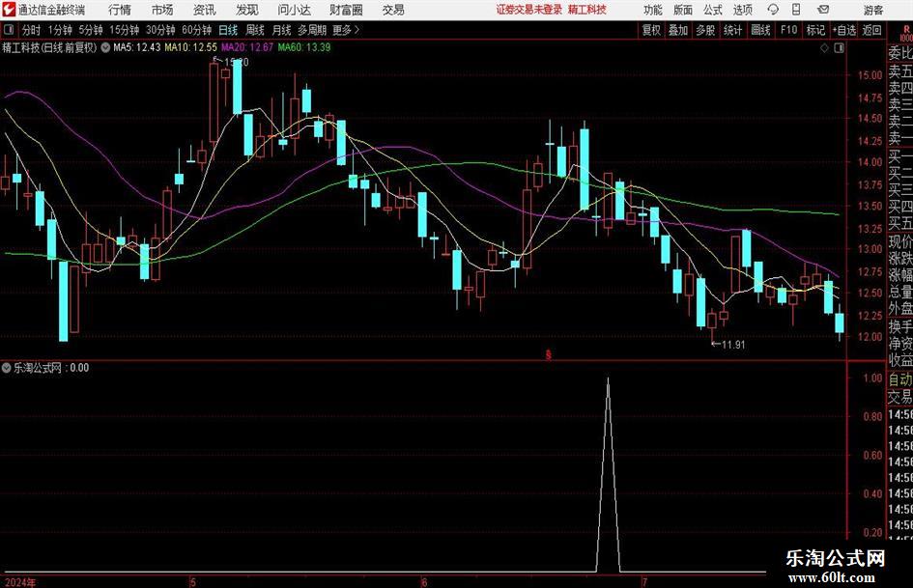Image resolution: width=913 pixels, height=588 pixels.
Task: Open the customer service headset icon
Action: [x=773, y=10]
